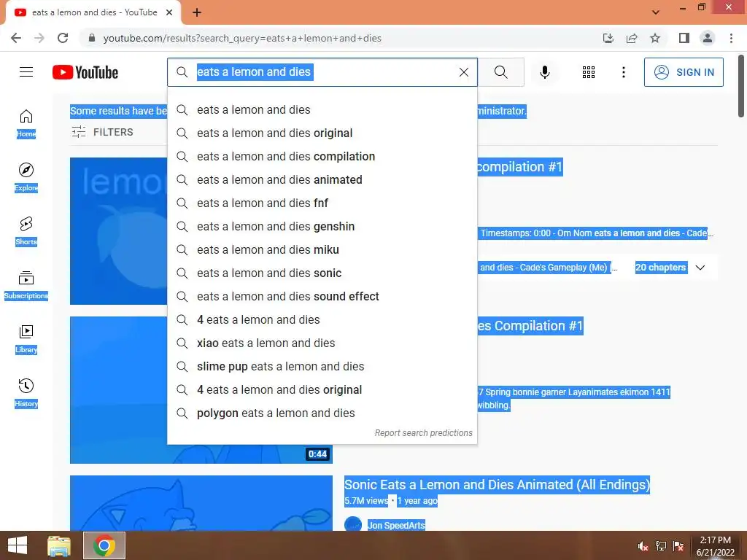
Task: Open the YouTube guide hamburger menu
Action: (26, 72)
